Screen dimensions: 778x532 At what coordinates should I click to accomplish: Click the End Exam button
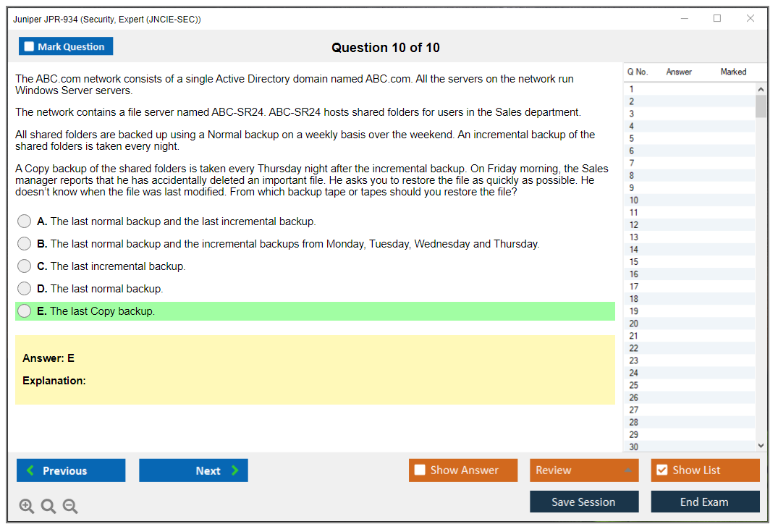tap(704, 502)
